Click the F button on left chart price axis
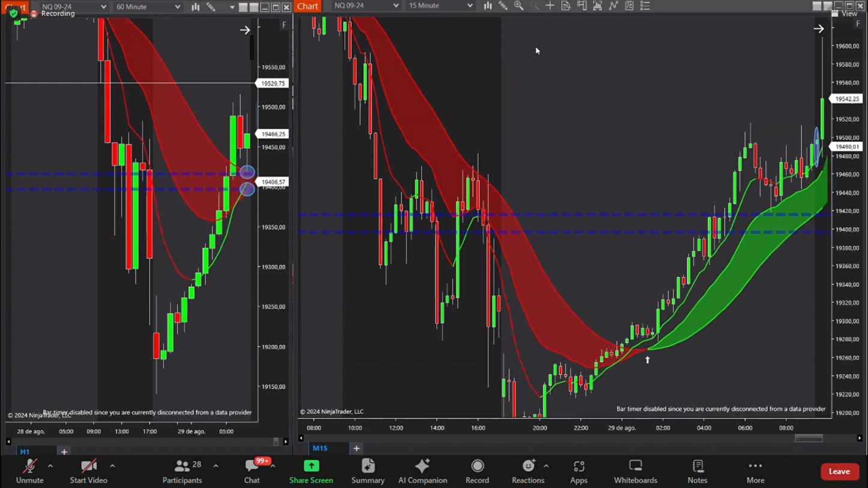Screen dimensions: 868x488 [x=284, y=25]
